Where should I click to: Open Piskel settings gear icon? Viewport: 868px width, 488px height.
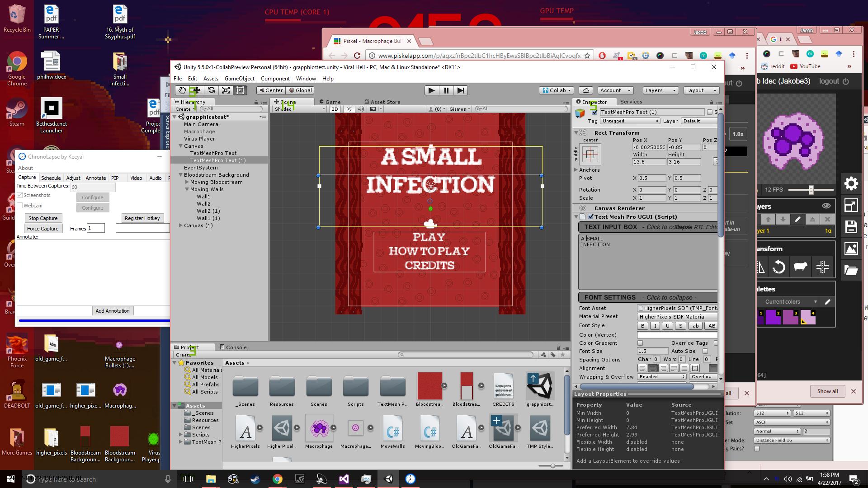pos(851,183)
